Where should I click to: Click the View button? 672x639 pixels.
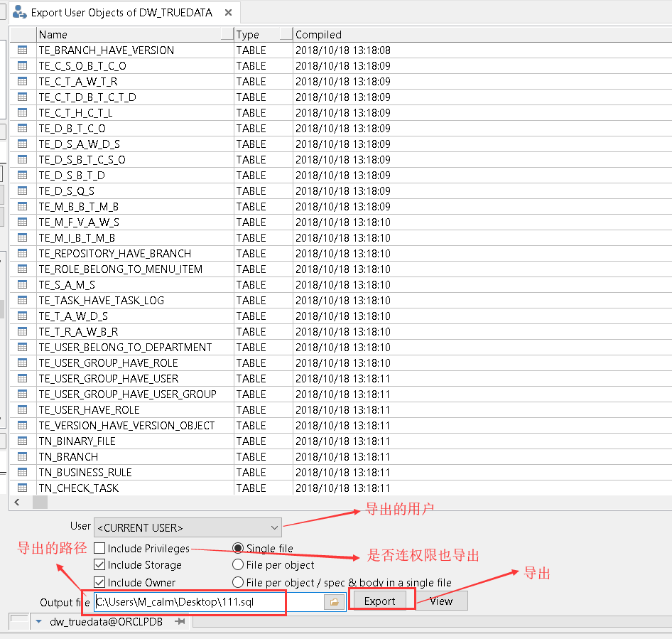pyautogui.click(x=441, y=601)
